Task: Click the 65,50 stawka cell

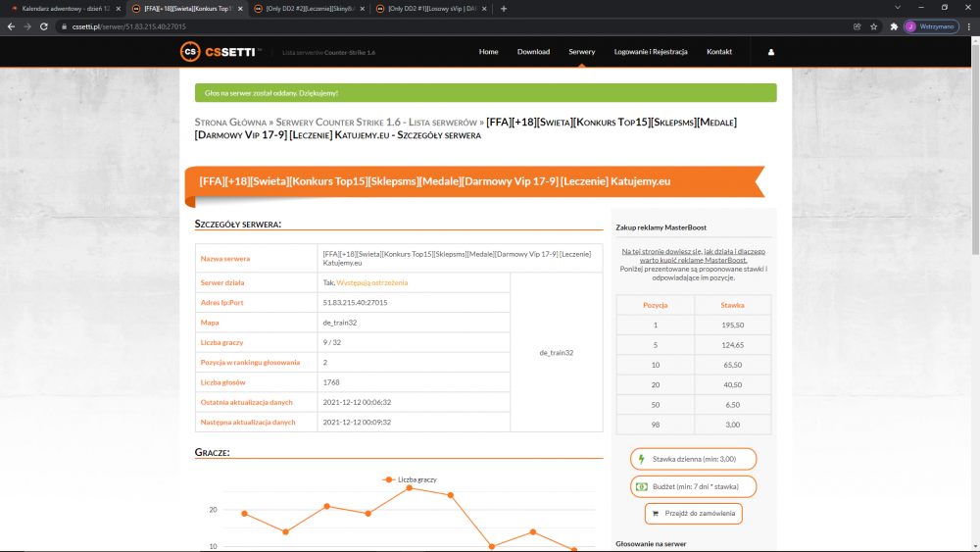Action: pyautogui.click(x=732, y=365)
